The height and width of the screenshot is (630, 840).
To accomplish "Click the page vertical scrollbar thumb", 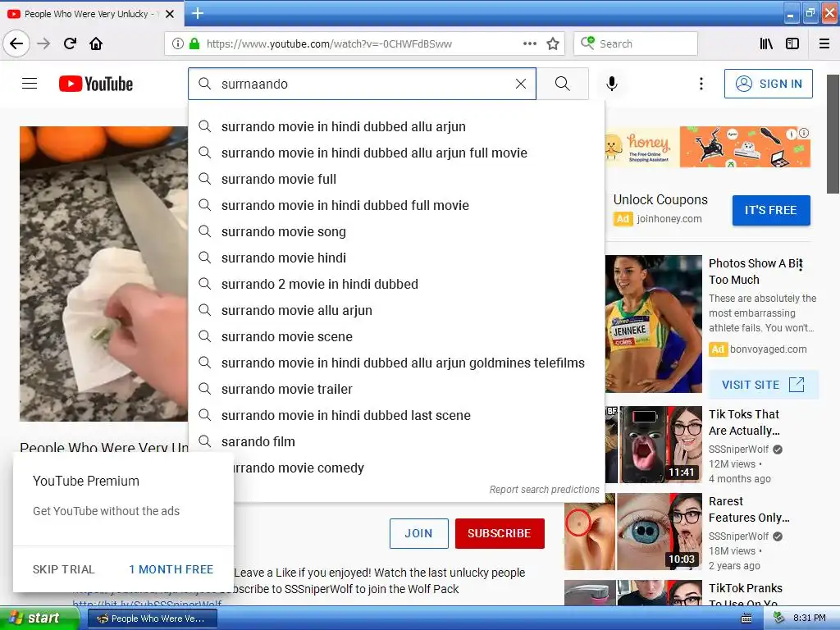I will click(833, 134).
